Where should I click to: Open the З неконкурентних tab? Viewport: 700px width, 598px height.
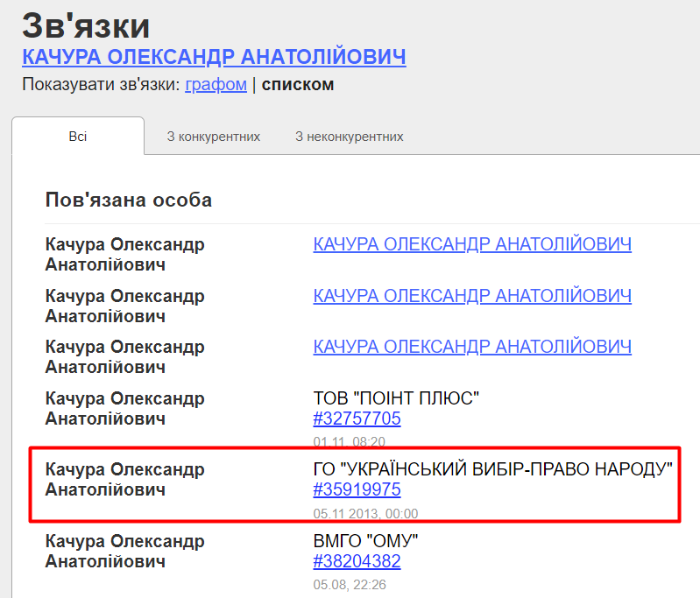pyautogui.click(x=349, y=137)
